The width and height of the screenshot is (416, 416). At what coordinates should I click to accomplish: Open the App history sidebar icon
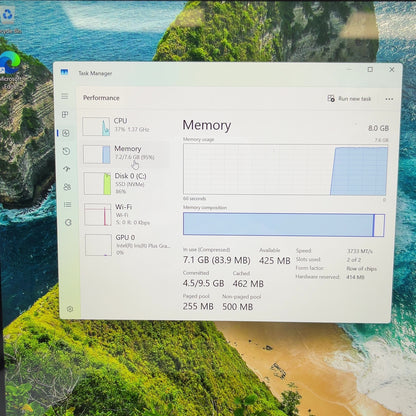(66, 151)
